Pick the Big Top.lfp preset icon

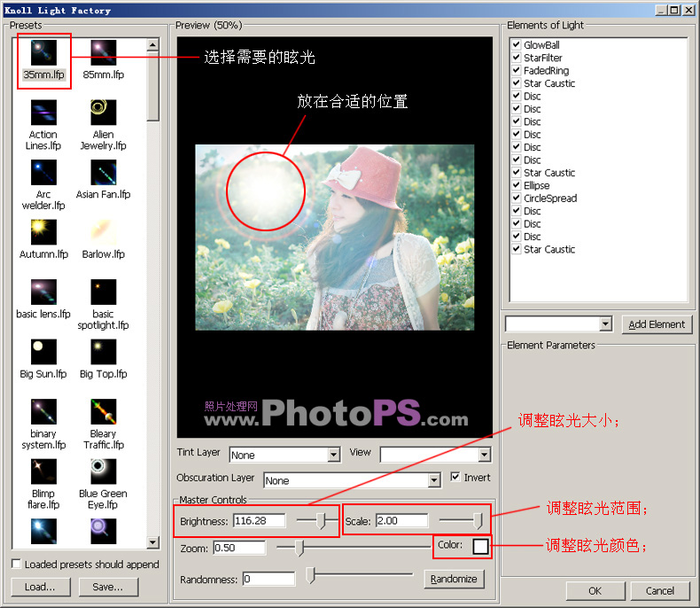point(104,352)
